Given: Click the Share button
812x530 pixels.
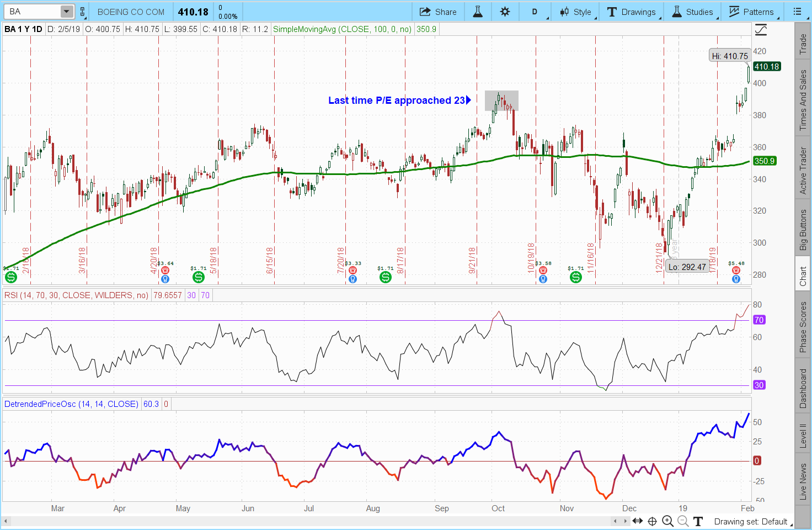Looking at the screenshot, I should click(x=438, y=12).
